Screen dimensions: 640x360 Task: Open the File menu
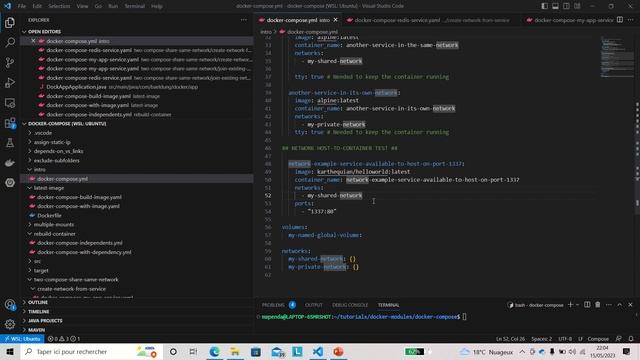pyautogui.click(x=22, y=6)
